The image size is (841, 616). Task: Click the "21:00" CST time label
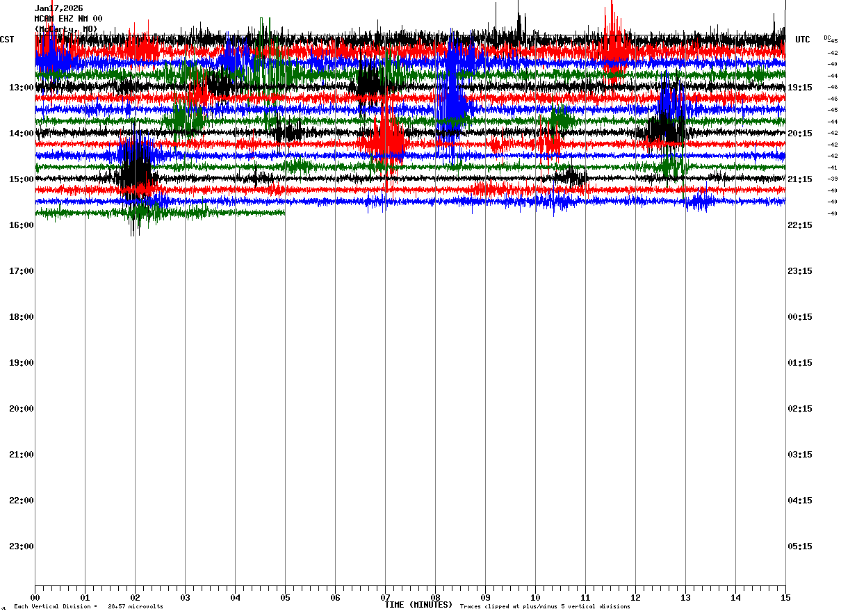pos(22,455)
